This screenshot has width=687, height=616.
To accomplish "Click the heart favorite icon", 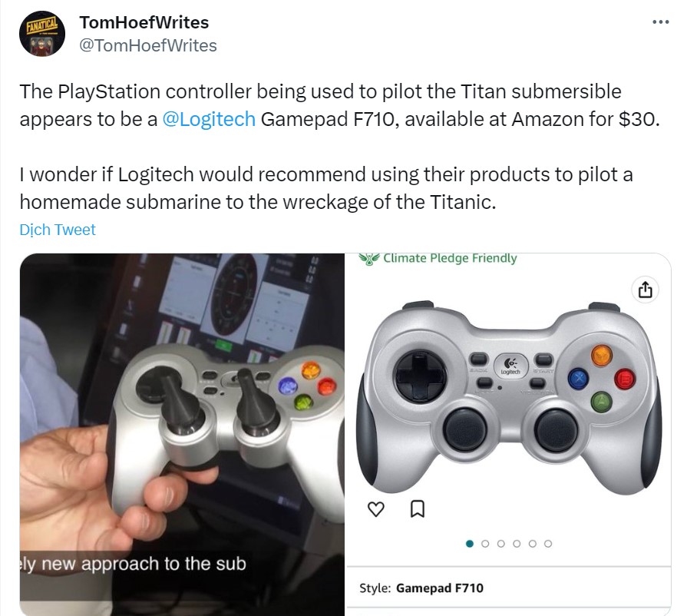I will point(375,509).
